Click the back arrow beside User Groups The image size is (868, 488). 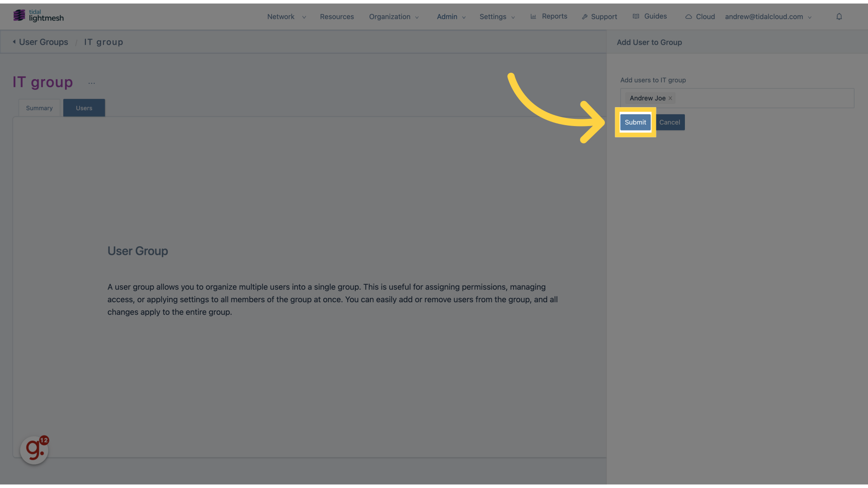click(14, 42)
